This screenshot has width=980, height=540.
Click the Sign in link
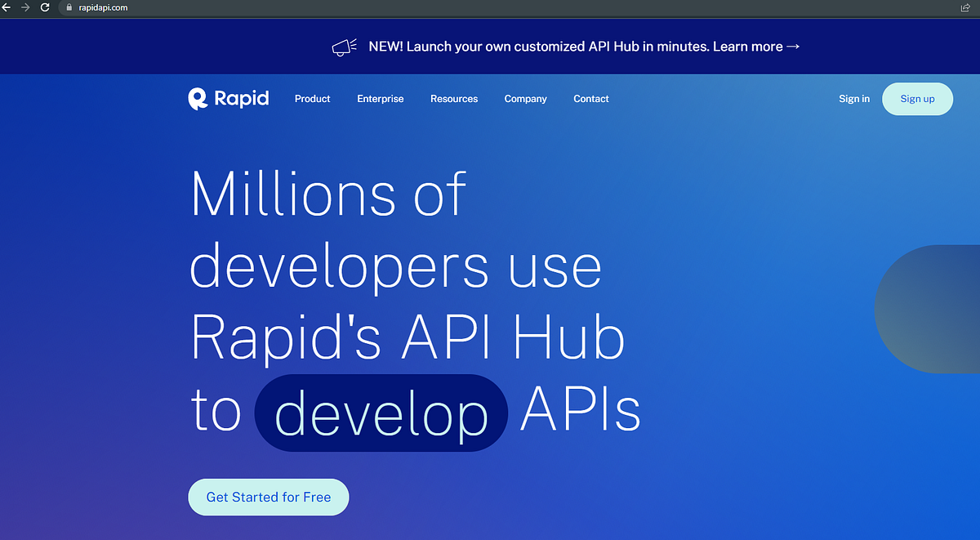(x=854, y=98)
